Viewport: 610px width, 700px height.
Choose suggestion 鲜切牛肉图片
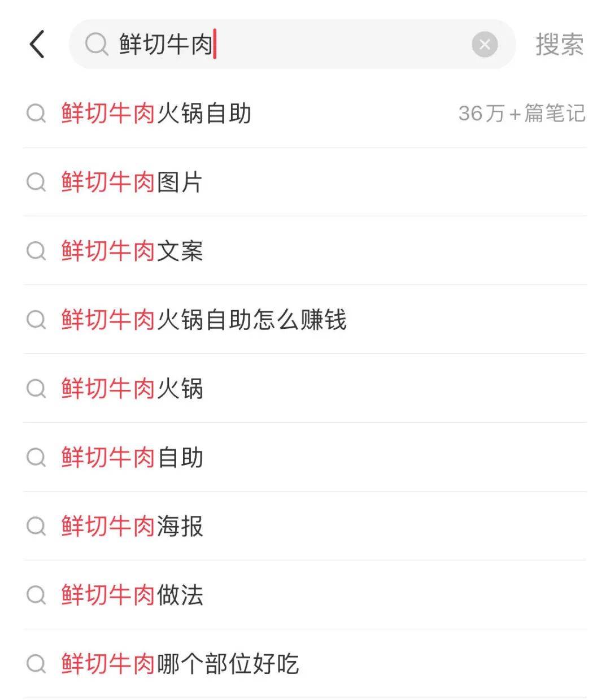coord(132,182)
